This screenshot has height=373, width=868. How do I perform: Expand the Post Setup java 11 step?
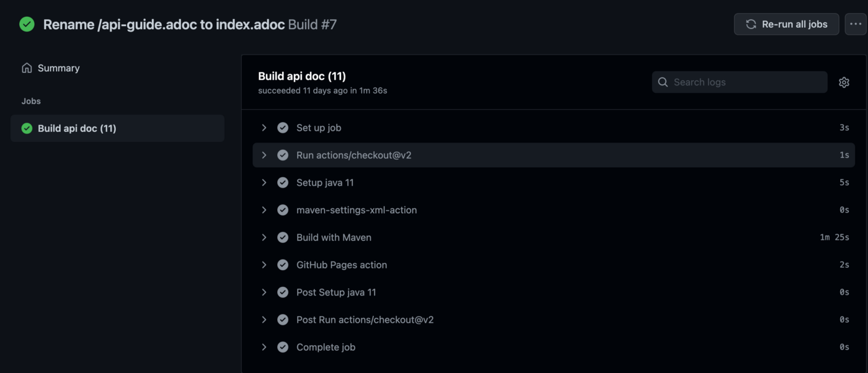point(264,292)
